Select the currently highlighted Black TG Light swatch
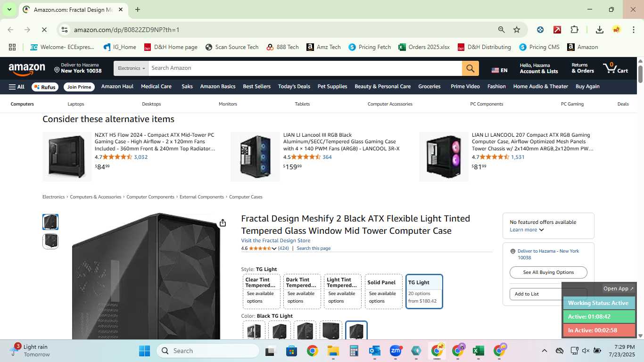 356,330
